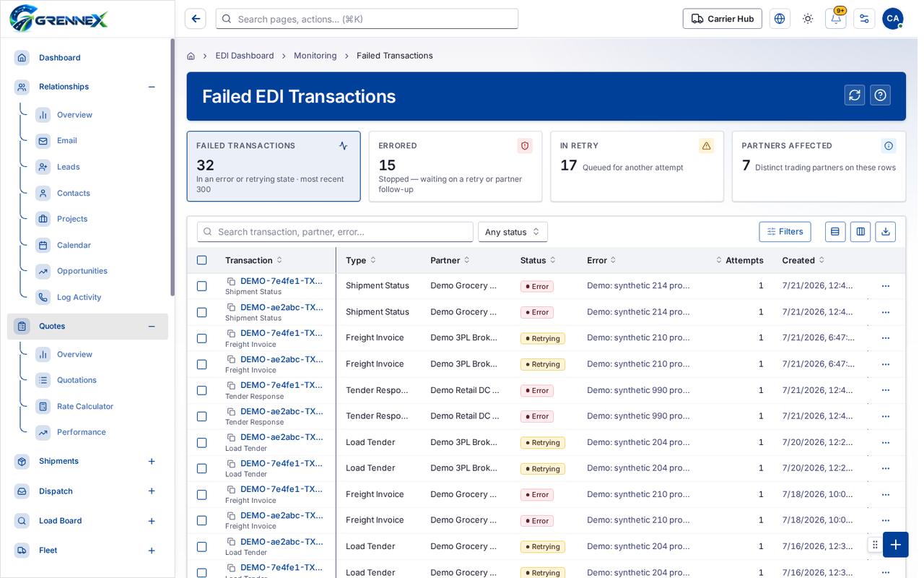Open the column layout icon
The width and height of the screenshot is (924, 578).
[860, 231]
